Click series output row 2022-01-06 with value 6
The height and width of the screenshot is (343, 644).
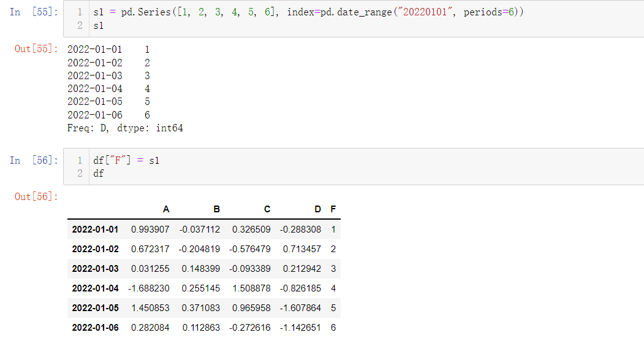108,115
